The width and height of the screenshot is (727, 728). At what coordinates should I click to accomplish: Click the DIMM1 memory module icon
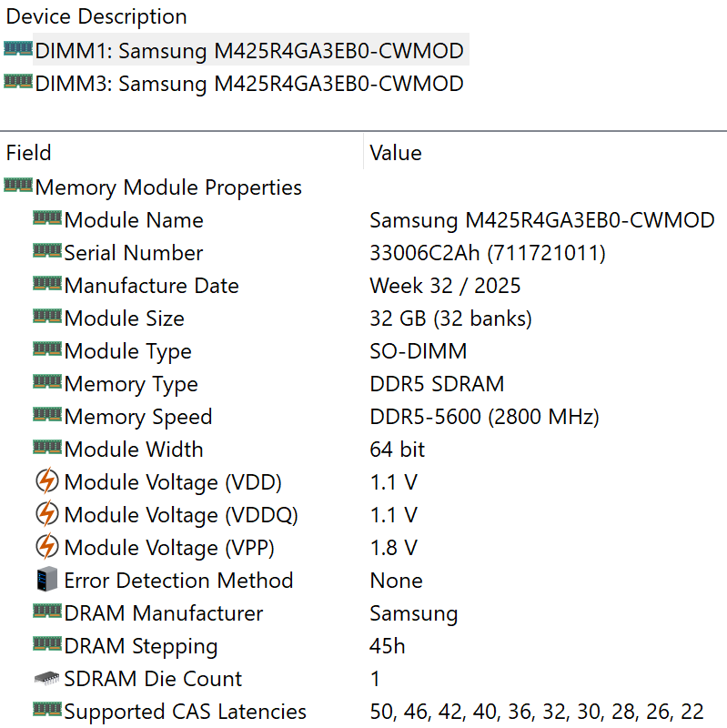click(x=18, y=49)
